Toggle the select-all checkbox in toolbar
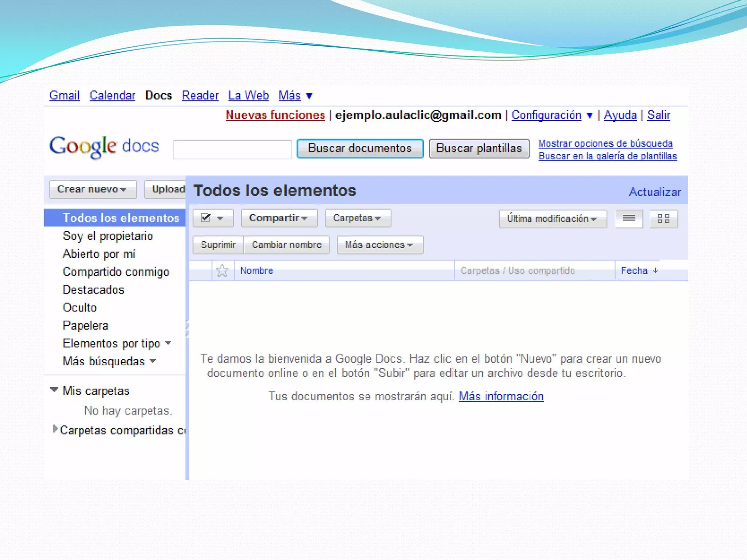Viewport: 747px width, 560px height. click(x=206, y=218)
